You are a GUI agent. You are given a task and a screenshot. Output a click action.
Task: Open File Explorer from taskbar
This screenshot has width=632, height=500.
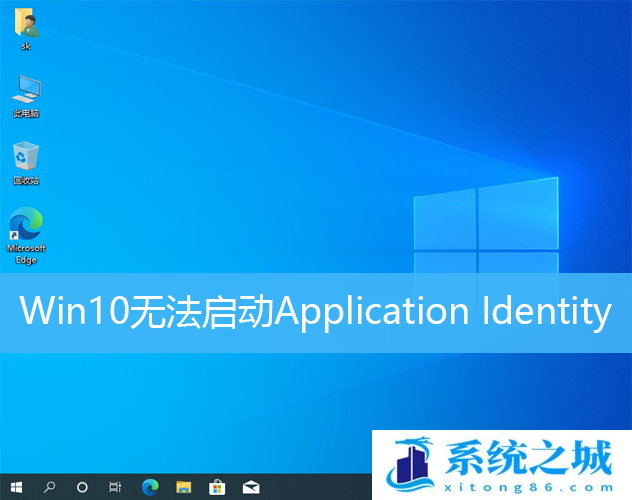tap(184, 488)
